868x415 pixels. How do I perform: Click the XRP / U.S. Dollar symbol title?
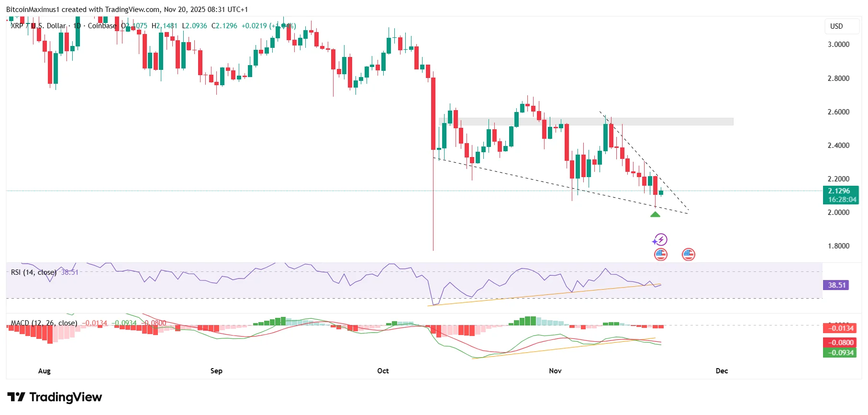click(38, 26)
